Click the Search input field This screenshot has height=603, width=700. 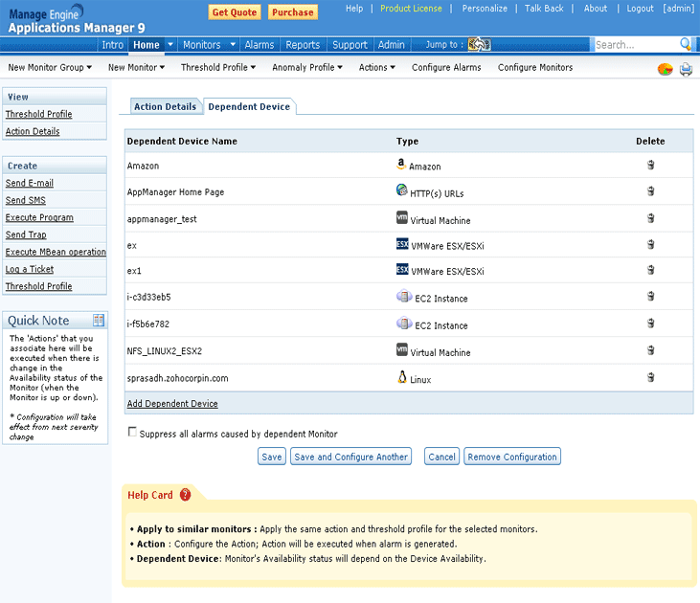[637, 45]
